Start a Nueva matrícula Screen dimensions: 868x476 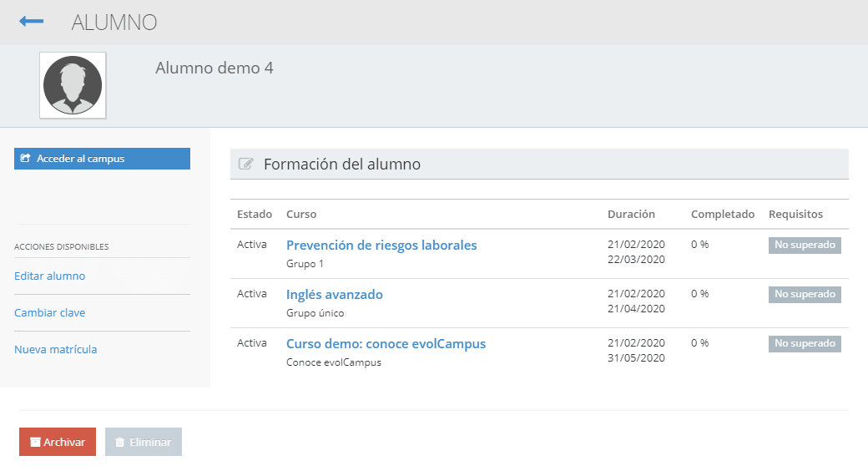click(55, 350)
